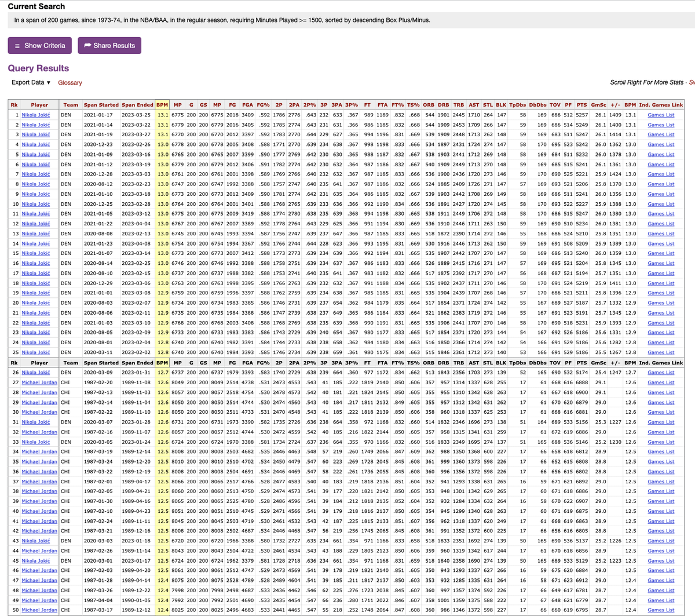This screenshot has width=695, height=616.
Task: Open Nikola Jokić link in rank 10 row
Action: 35,204
